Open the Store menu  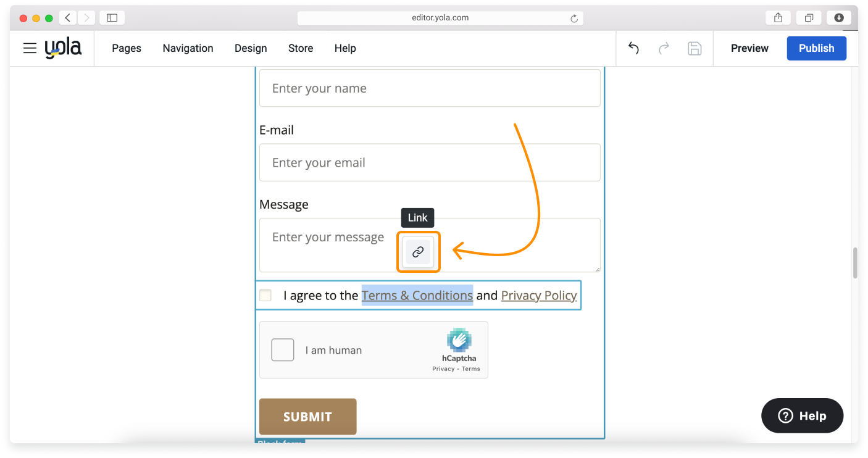(x=301, y=48)
